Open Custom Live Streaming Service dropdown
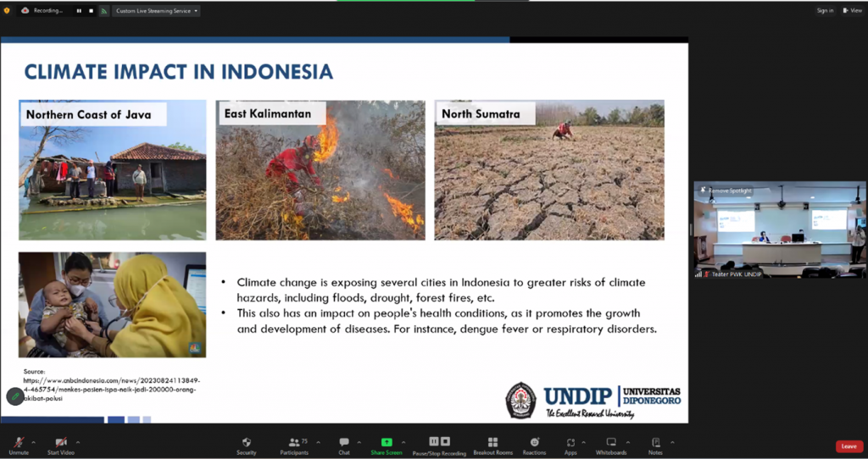868x459 pixels. click(158, 11)
